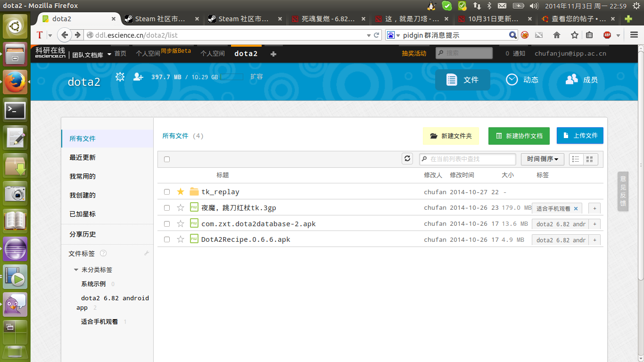
Task: Open the Adblock Plus toolbar icon
Action: (607, 35)
